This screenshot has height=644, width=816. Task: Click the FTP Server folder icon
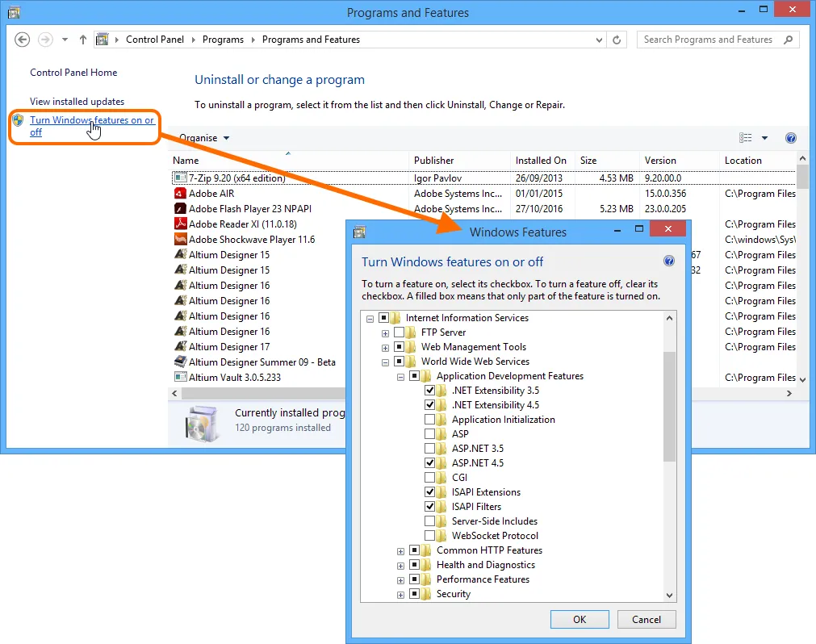(x=411, y=332)
